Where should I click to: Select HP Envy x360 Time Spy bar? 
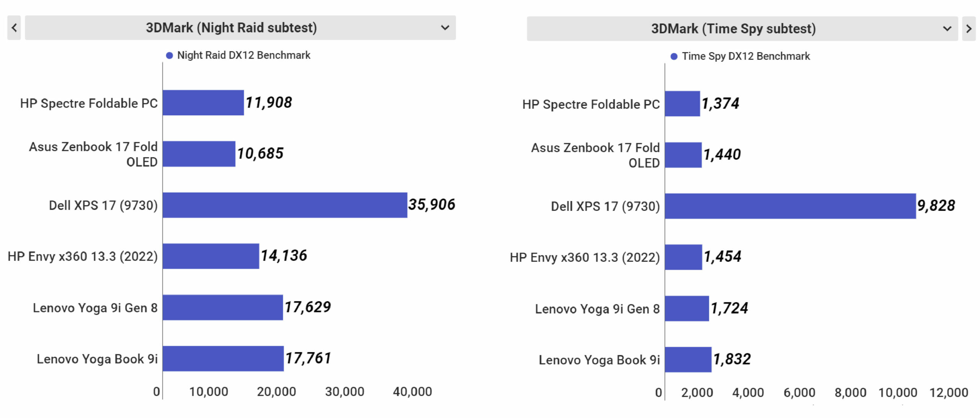pos(683,257)
